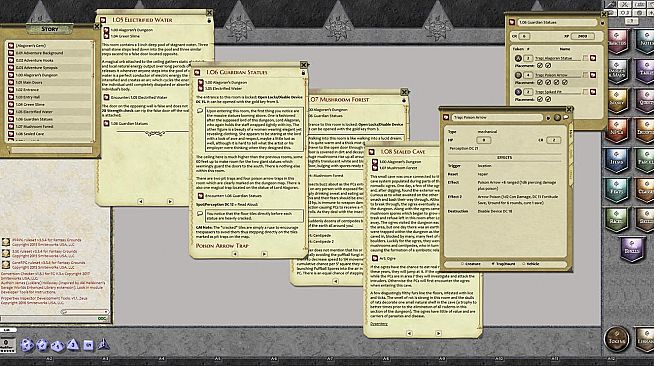Screen dimensions: 654x366
Task: Toggle checkbox beside Trap: Spiked Pit
Action: coord(586,92)
